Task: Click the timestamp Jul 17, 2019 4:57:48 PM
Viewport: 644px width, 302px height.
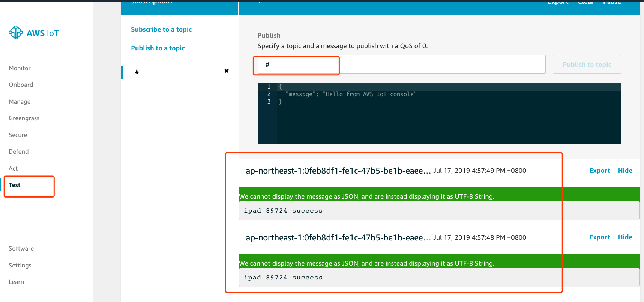Action: (480, 237)
